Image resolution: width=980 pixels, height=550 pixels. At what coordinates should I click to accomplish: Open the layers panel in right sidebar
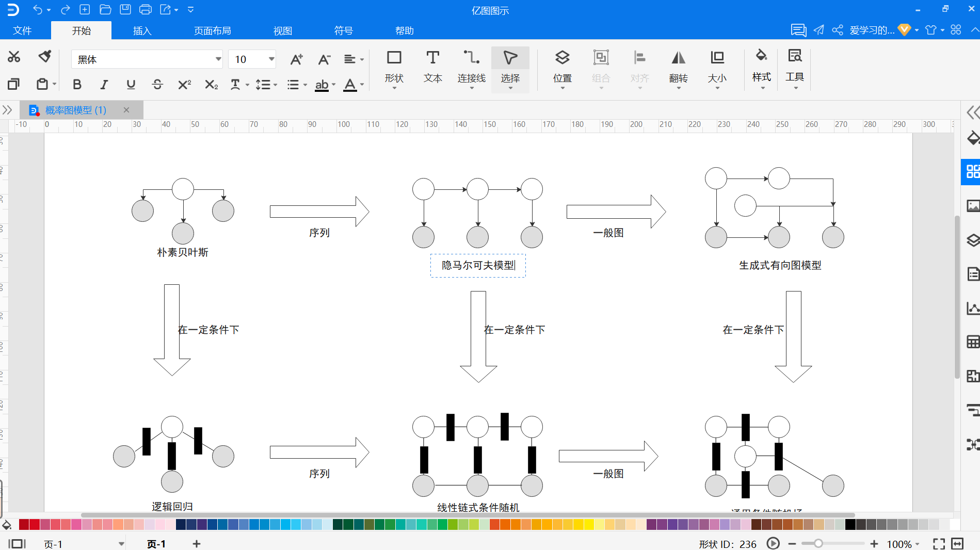tap(973, 240)
